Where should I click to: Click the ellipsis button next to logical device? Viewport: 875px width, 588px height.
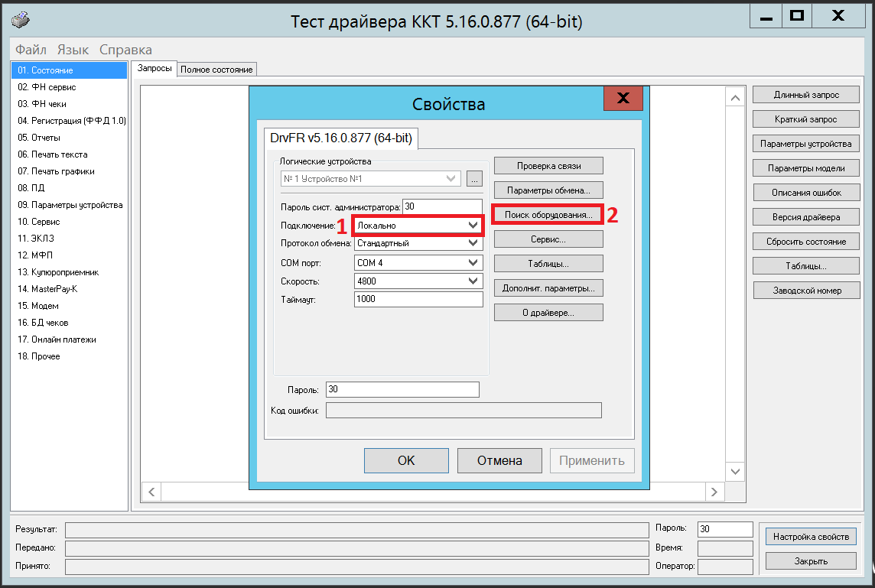pyautogui.click(x=475, y=179)
